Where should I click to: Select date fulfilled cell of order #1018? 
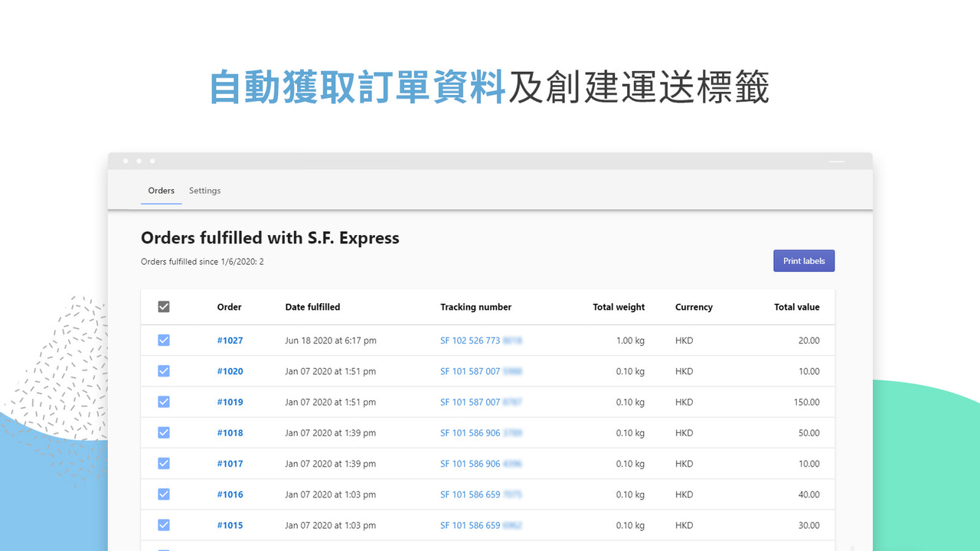[331, 433]
